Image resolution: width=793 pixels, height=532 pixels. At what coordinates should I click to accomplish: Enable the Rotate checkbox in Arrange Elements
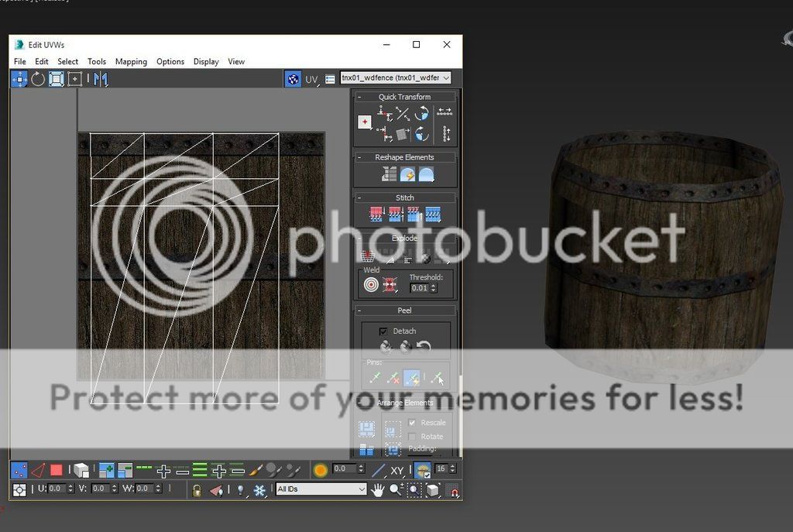pos(412,437)
